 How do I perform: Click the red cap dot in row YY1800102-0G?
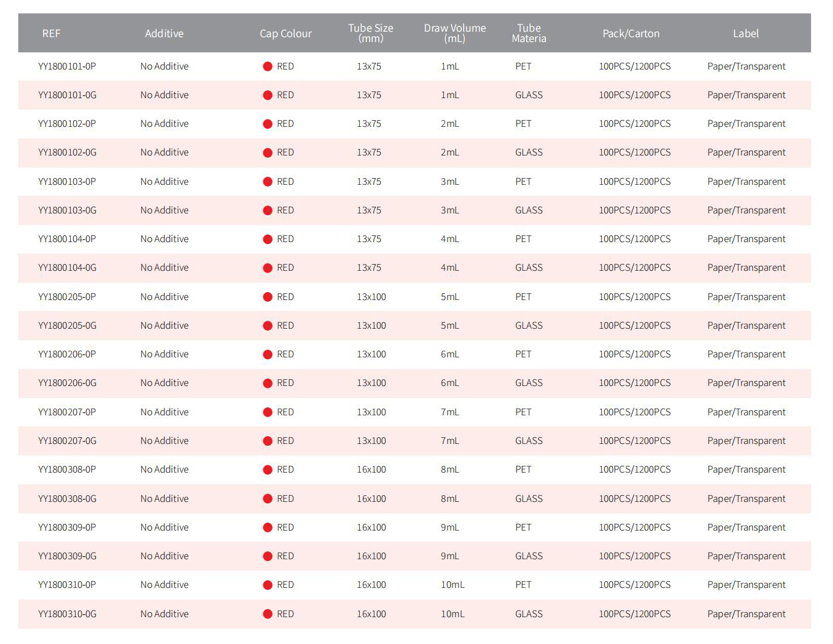pos(268,152)
